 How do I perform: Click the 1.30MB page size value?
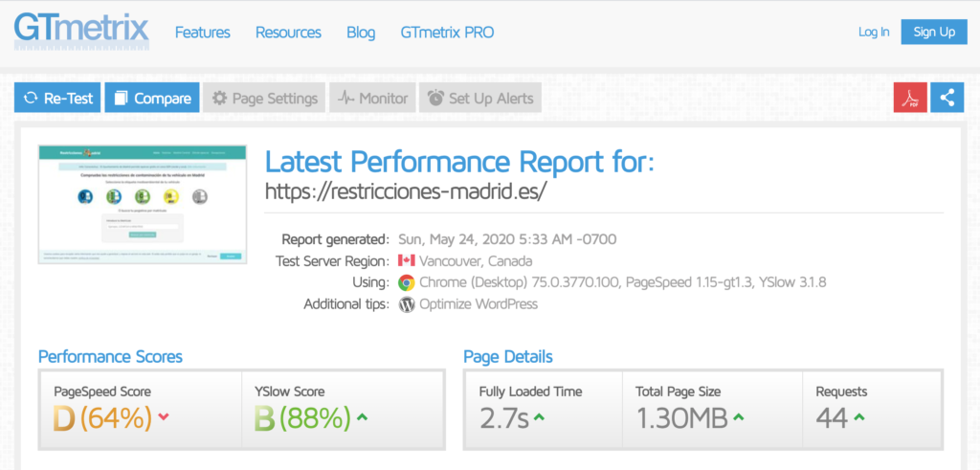pos(681,418)
